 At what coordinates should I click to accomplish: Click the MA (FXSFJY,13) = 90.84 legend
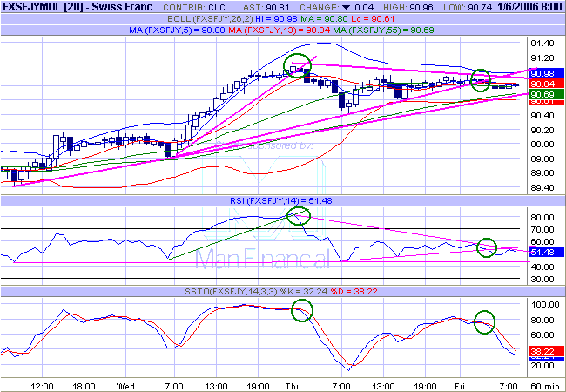[x=279, y=30]
